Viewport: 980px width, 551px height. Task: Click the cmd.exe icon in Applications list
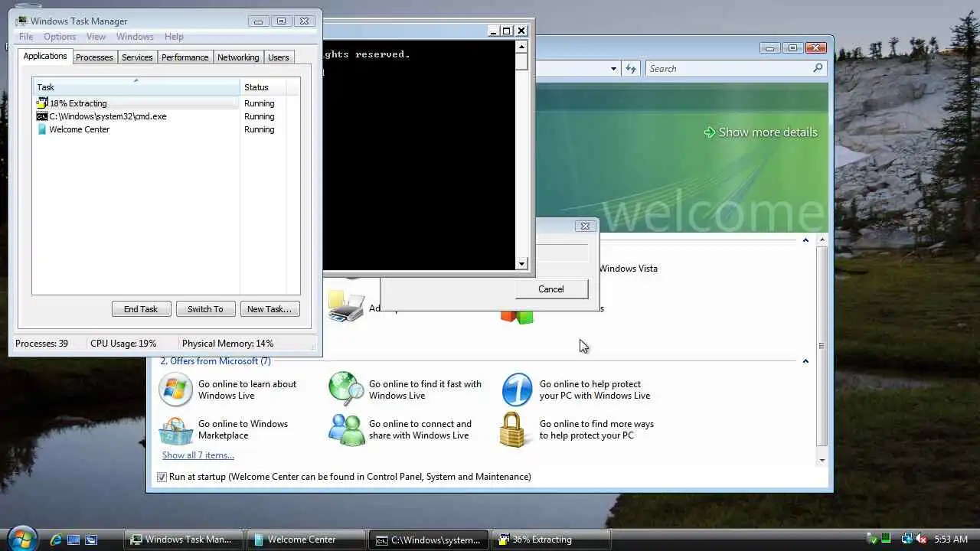pos(42,116)
